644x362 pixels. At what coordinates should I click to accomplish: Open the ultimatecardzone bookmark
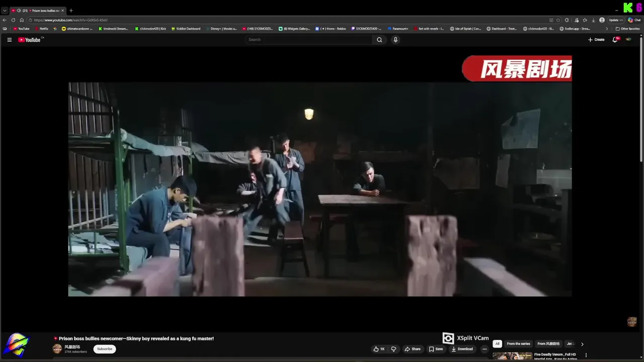tap(77, 29)
